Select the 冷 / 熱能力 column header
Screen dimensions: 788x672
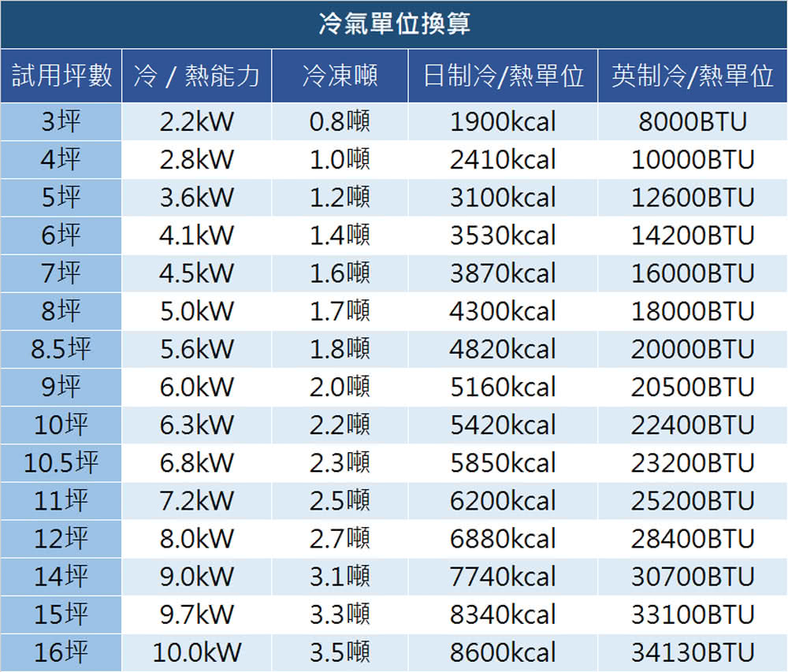click(197, 75)
